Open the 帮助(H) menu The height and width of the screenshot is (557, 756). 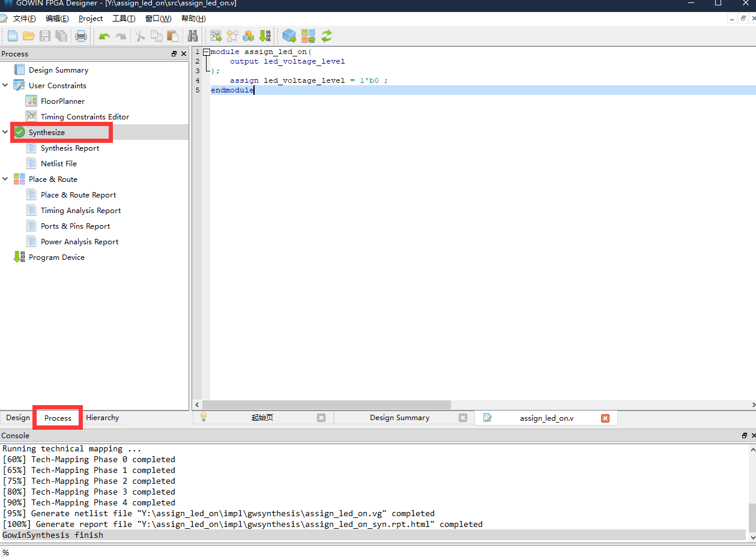pyautogui.click(x=193, y=19)
